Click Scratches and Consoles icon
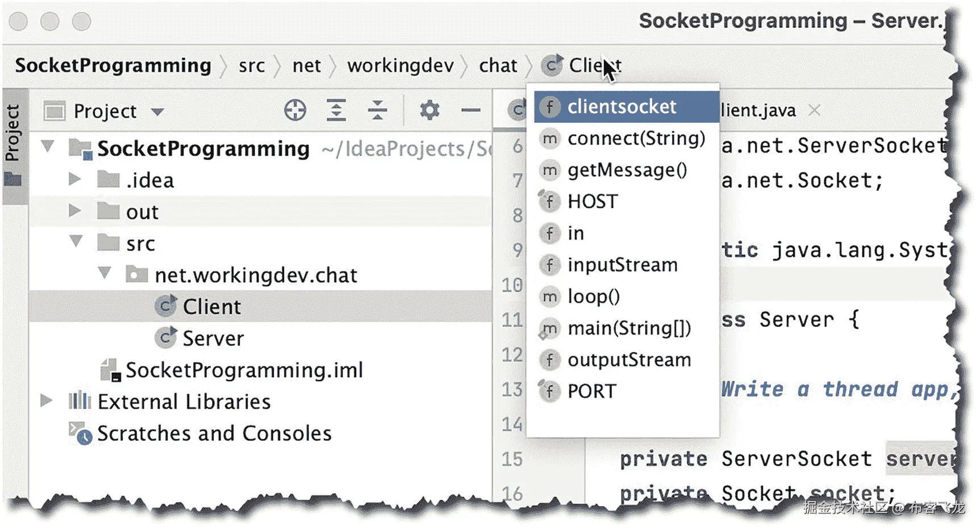The image size is (980, 530). 80,433
